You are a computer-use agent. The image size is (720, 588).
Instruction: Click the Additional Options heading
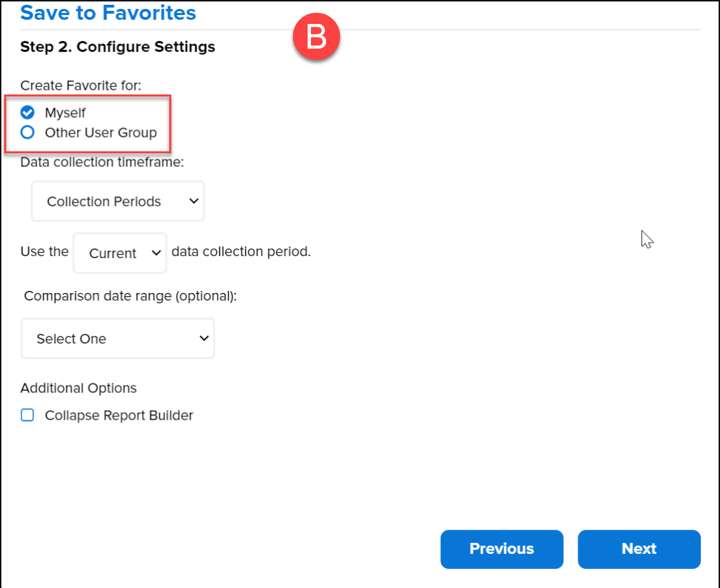point(79,388)
